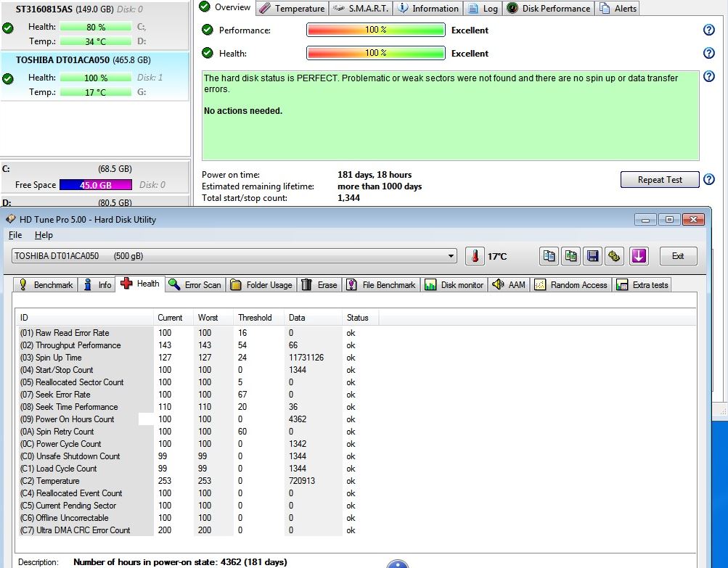Click the Worst column header
The image size is (728, 568).
pos(213,318)
